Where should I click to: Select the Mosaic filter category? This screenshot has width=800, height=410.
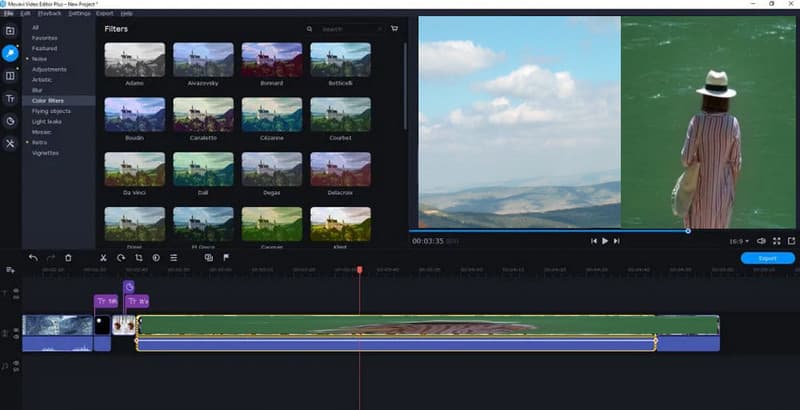41,132
